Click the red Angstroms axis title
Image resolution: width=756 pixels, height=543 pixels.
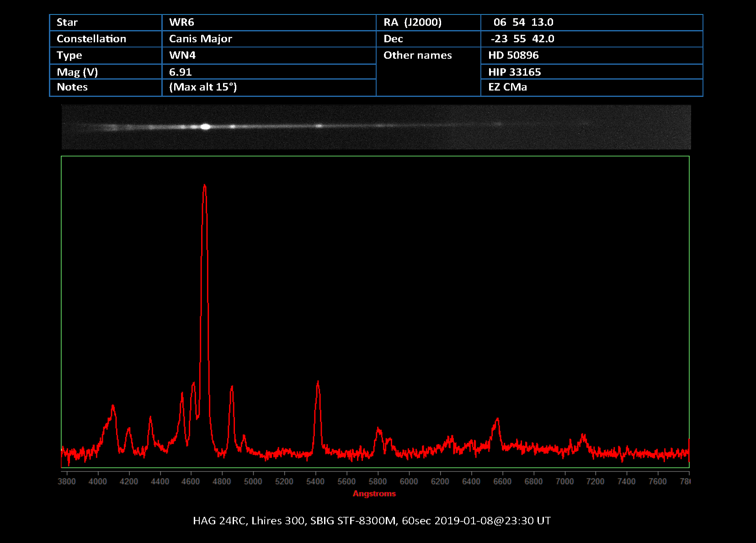[374, 494]
